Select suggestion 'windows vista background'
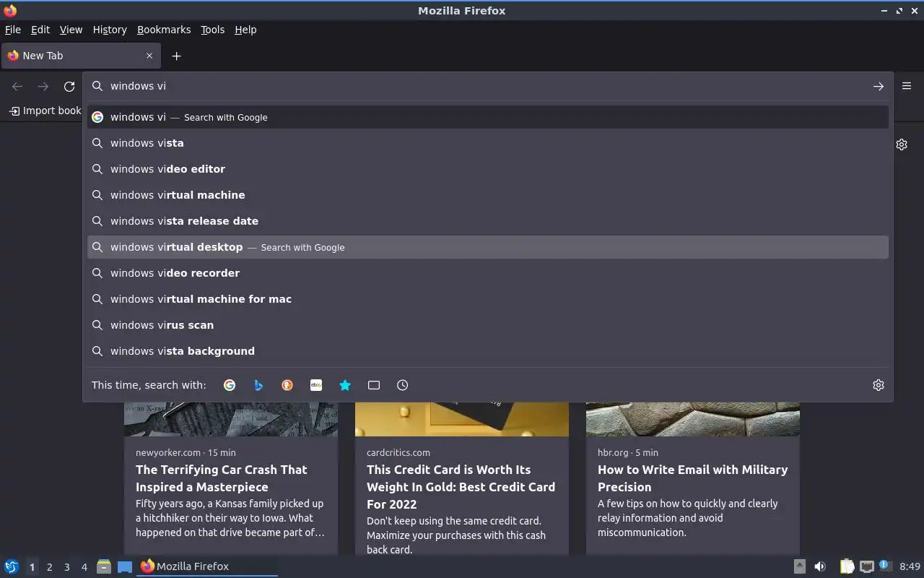The image size is (924, 578). pyautogui.click(x=488, y=351)
